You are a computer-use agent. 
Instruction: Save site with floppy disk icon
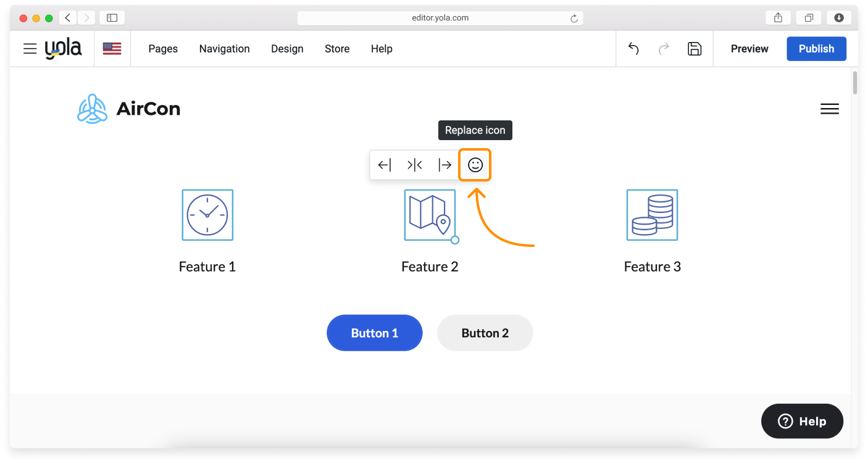[x=695, y=49]
